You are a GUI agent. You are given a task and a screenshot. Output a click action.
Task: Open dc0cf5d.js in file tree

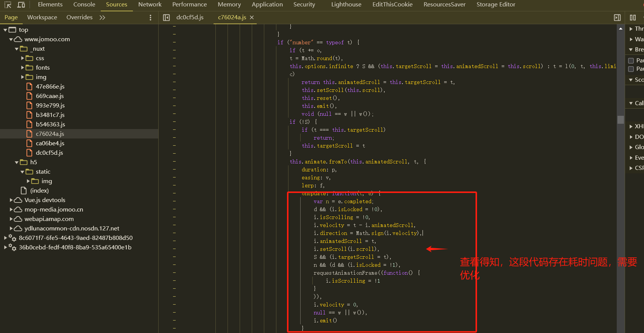[x=49, y=153]
